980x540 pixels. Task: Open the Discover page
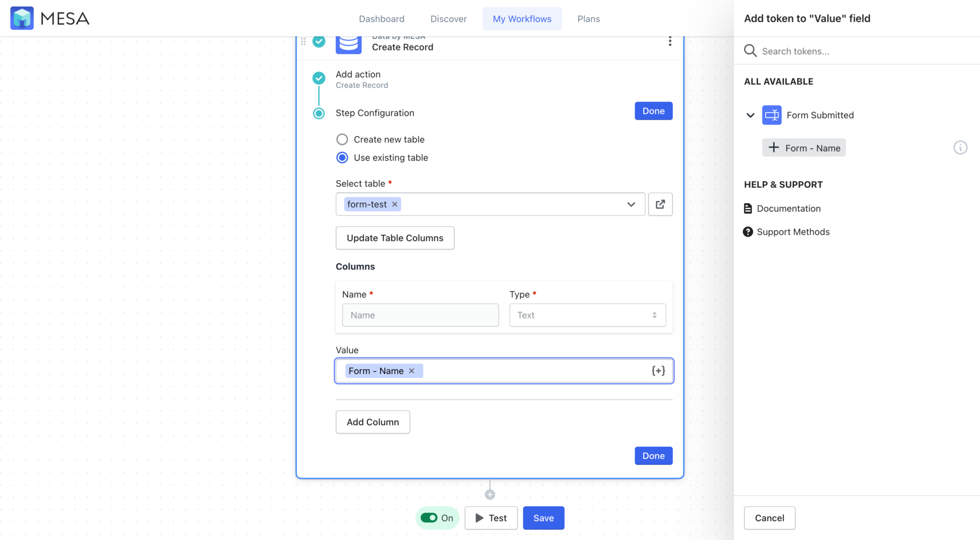[448, 18]
